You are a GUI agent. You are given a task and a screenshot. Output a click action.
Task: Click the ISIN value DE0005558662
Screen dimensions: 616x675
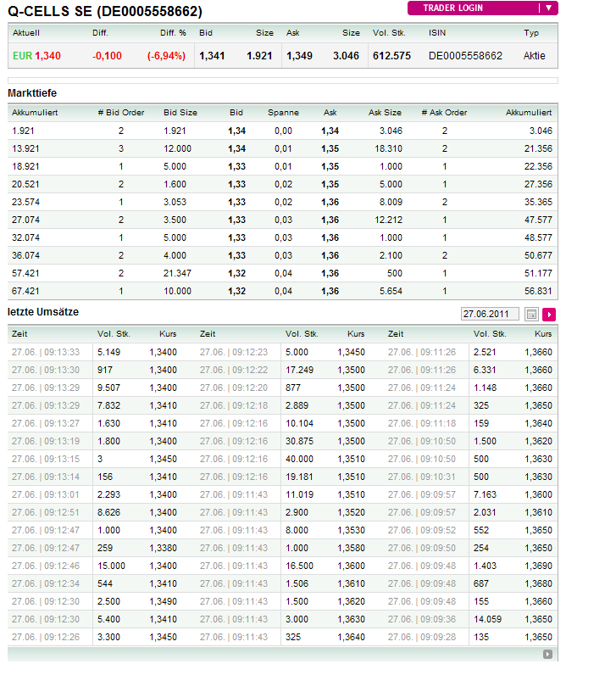465,56
